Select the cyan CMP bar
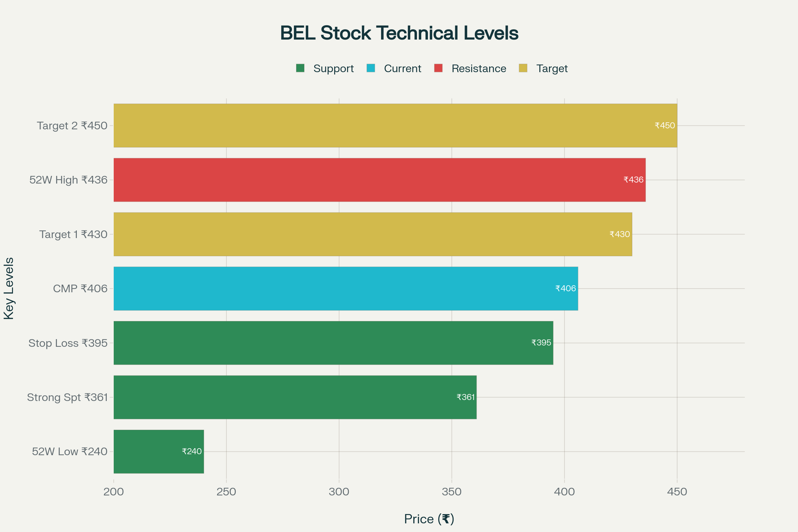The image size is (798, 532). [339, 288]
